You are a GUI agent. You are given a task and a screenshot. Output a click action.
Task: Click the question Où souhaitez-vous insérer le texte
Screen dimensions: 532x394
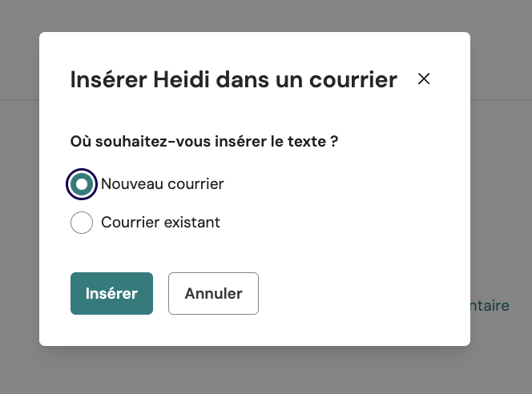[x=204, y=143]
